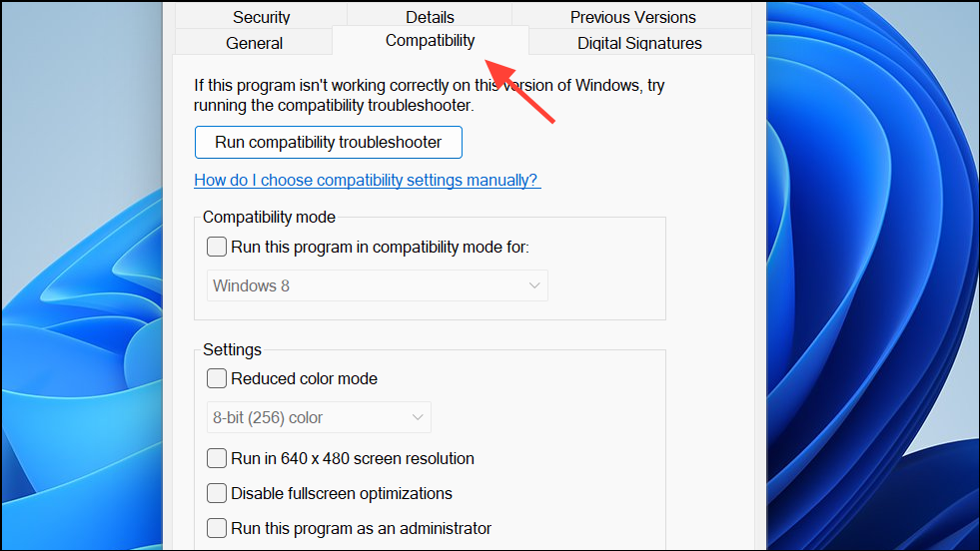Check 'Run in 640 x 480 screen resolution'
The width and height of the screenshot is (980, 551).
point(217,458)
